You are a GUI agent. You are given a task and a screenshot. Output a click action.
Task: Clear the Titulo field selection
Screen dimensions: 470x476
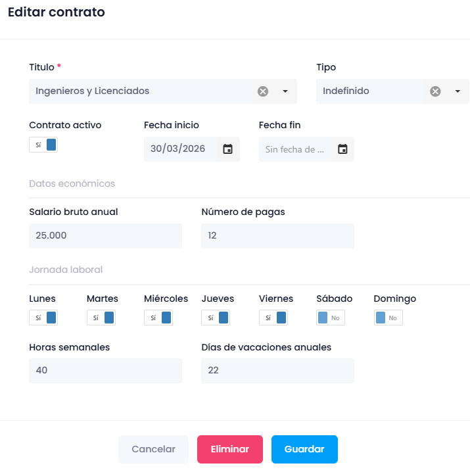click(263, 91)
